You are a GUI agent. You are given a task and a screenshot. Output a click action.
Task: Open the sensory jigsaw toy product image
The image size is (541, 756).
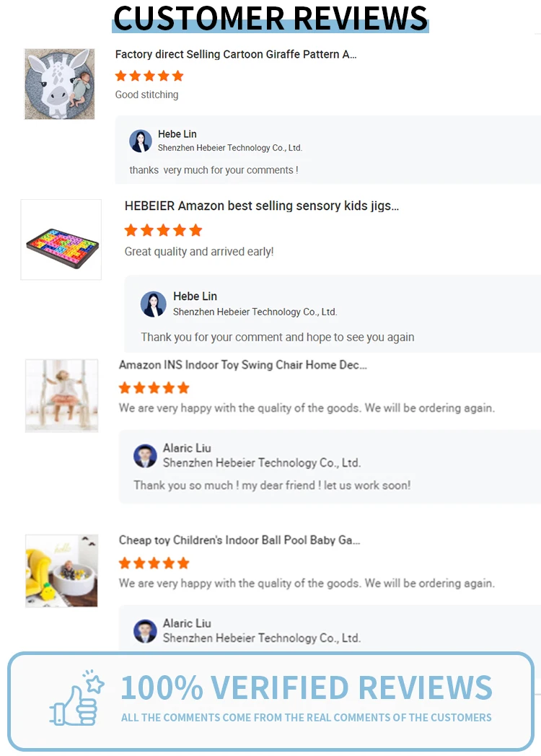click(x=61, y=239)
